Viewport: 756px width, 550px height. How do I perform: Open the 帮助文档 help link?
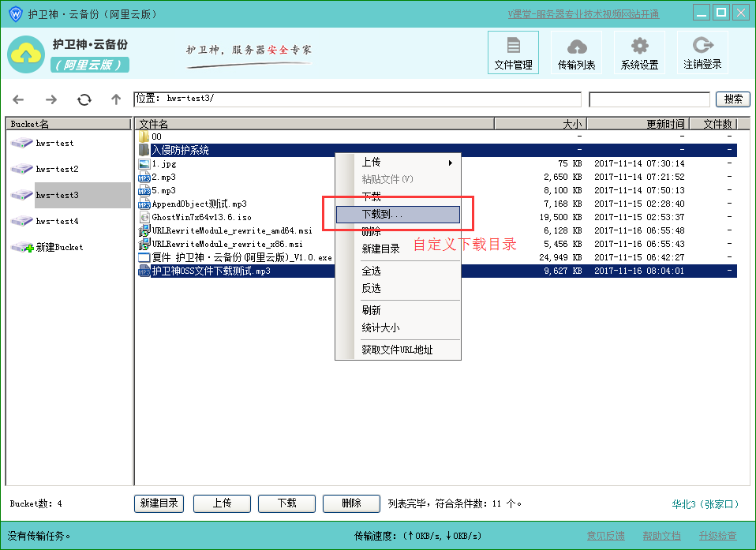coord(661,537)
